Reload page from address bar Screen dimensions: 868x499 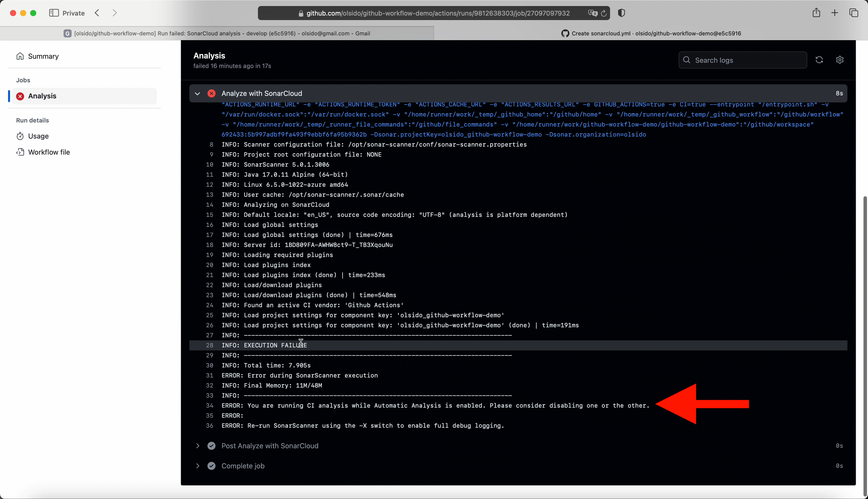tap(604, 13)
